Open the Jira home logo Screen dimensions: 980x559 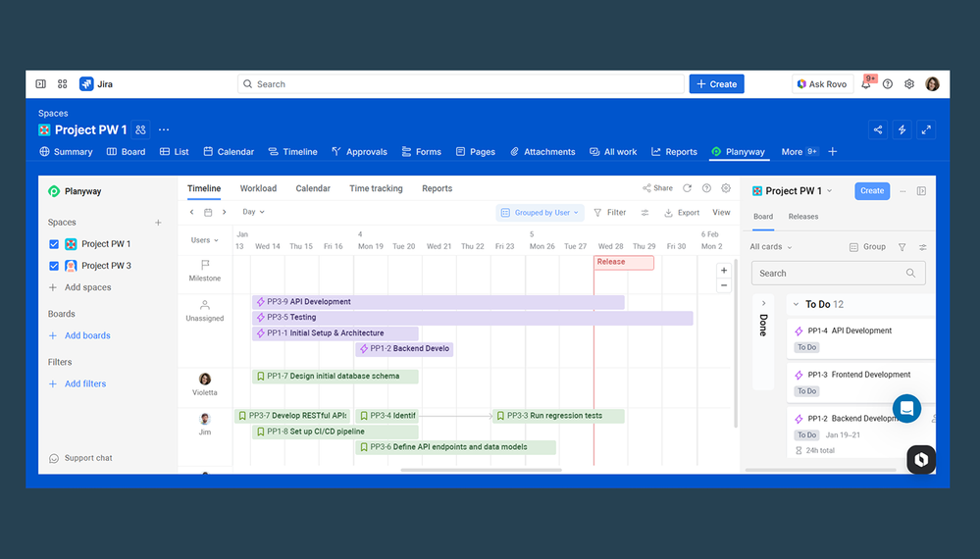pos(96,83)
